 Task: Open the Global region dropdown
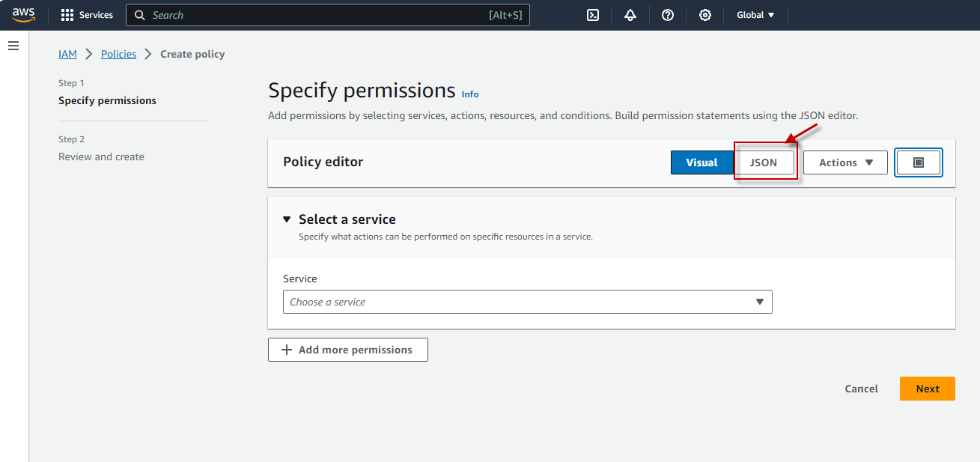(x=755, y=15)
